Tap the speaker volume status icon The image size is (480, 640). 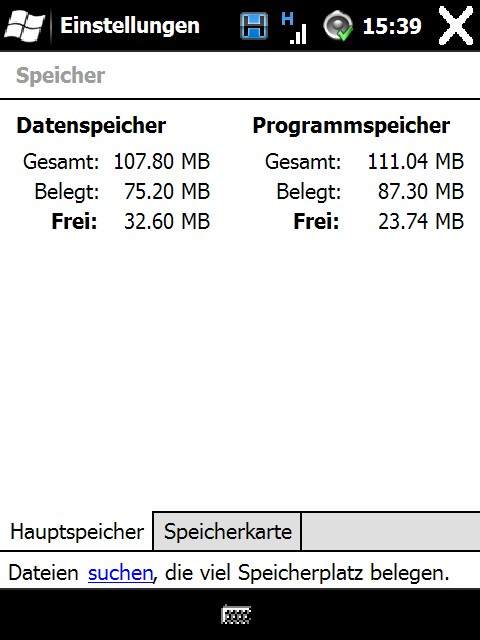click(338, 27)
